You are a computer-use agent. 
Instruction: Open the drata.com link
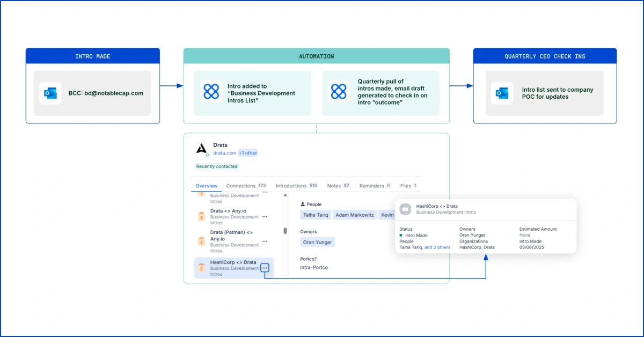225,153
